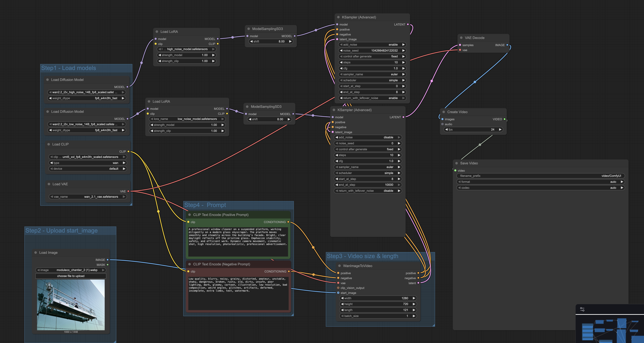Image resolution: width=644 pixels, height=343 pixels.
Task: Collapse the WanImageToVideo node dot
Action: click(339, 266)
